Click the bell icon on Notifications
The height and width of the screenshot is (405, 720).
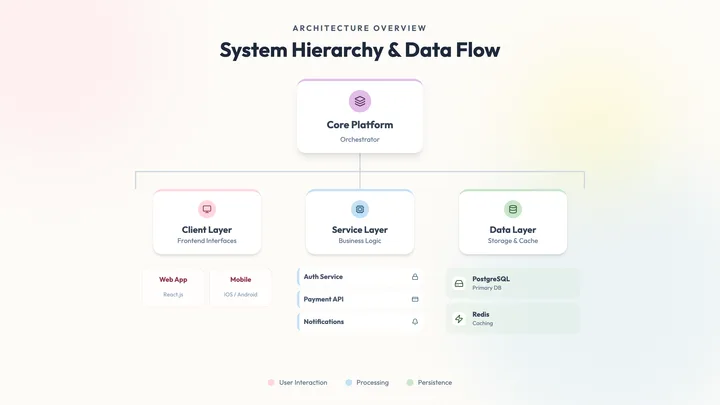(x=415, y=322)
